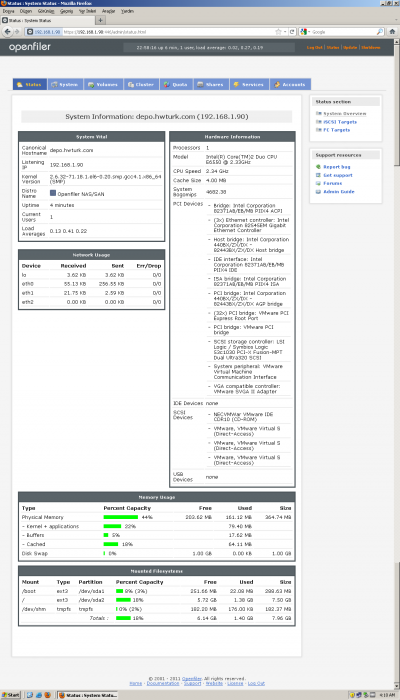
Task: Open FC Targets link
Action: [337, 130]
